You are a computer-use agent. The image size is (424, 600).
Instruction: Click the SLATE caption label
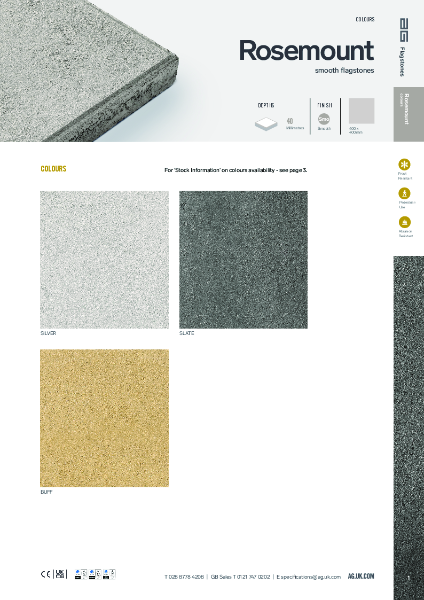point(186,333)
